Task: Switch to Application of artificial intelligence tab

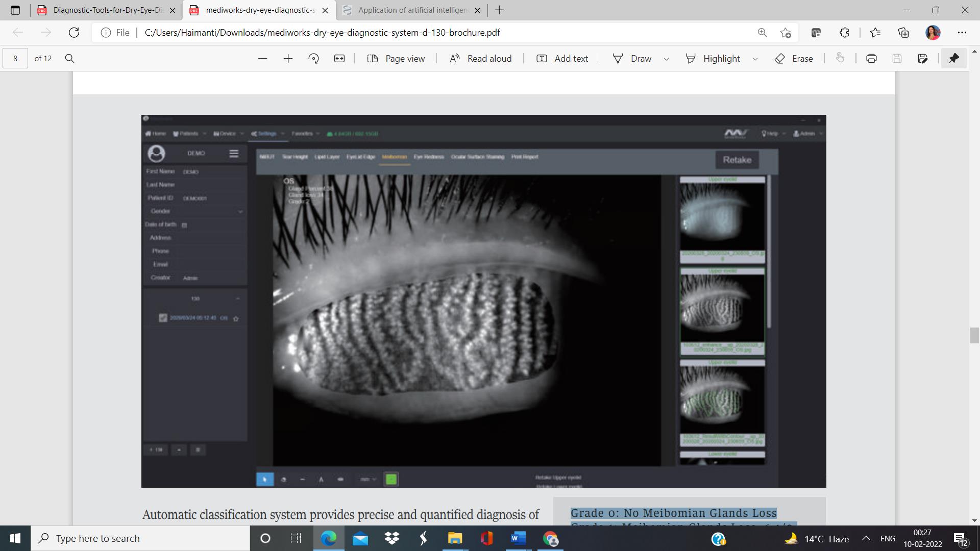Action: tap(411, 10)
